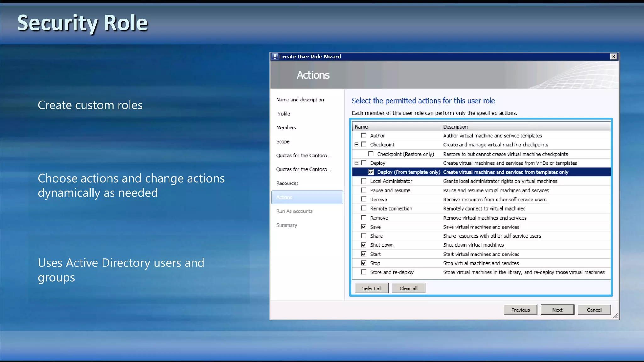
Task: Select 'Save virtual machines and services' description
Action: click(481, 227)
